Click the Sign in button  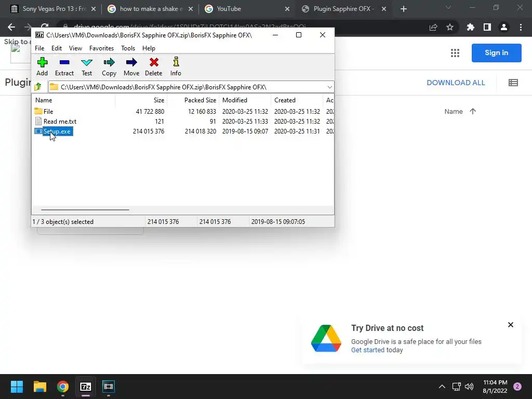(496, 53)
